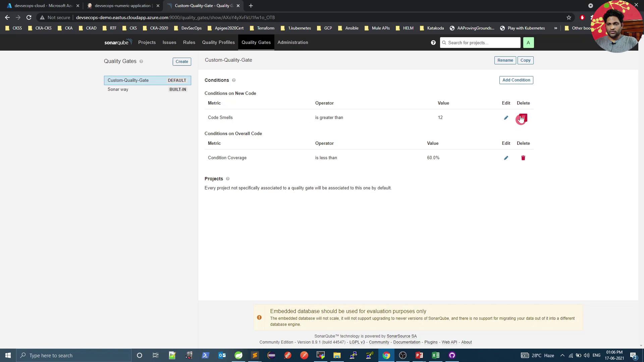Go to the Administration menu

[292, 43]
